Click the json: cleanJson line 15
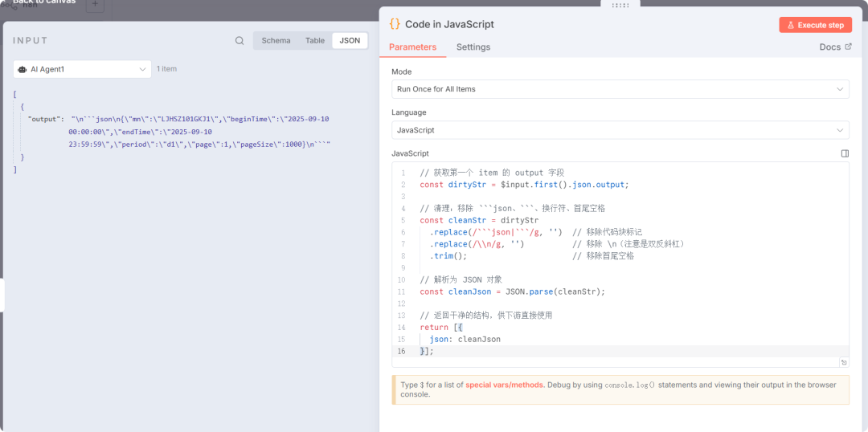868x432 pixels. click(x=465, y=339)
